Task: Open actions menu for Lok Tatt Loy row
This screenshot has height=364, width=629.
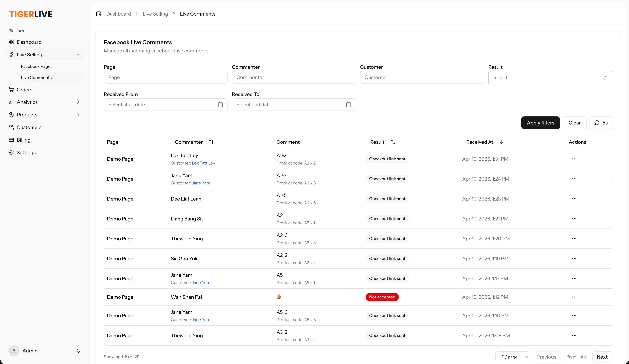Action: tap(574, 159)
